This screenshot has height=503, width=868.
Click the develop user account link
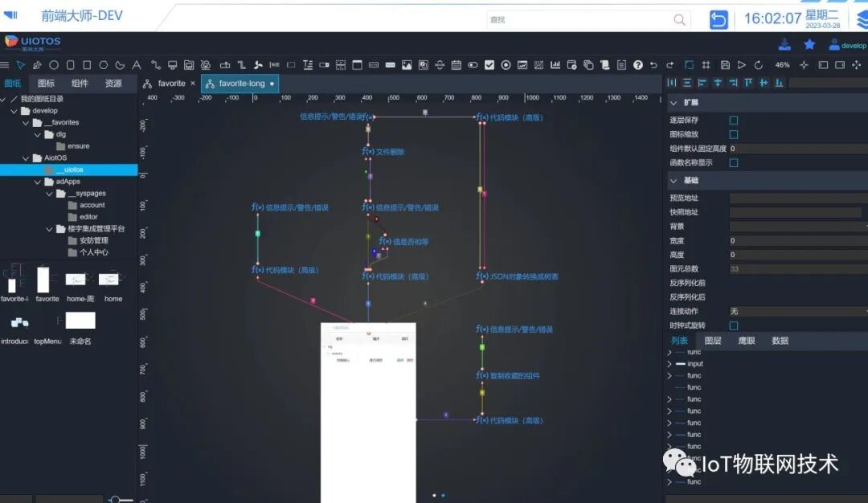848,45
